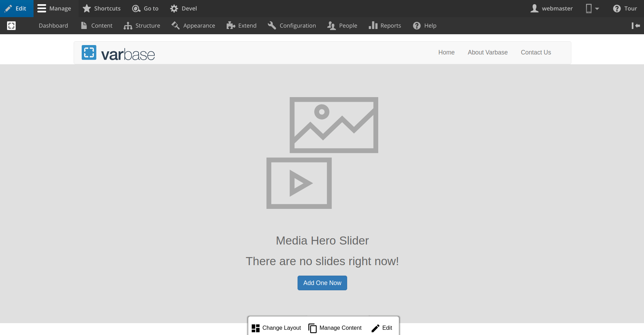Open Extend via the puzzle piece icon

tap(230, 25)
